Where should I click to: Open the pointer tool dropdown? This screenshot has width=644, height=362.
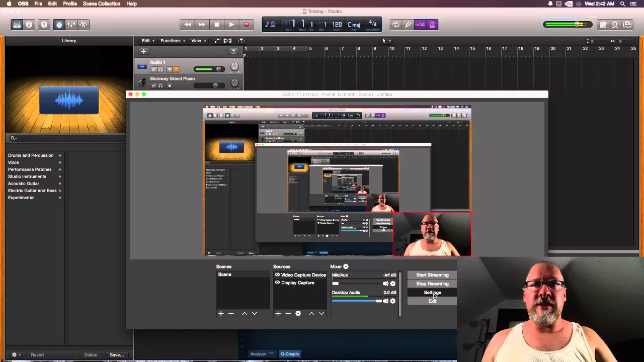(x=386, y=41)
